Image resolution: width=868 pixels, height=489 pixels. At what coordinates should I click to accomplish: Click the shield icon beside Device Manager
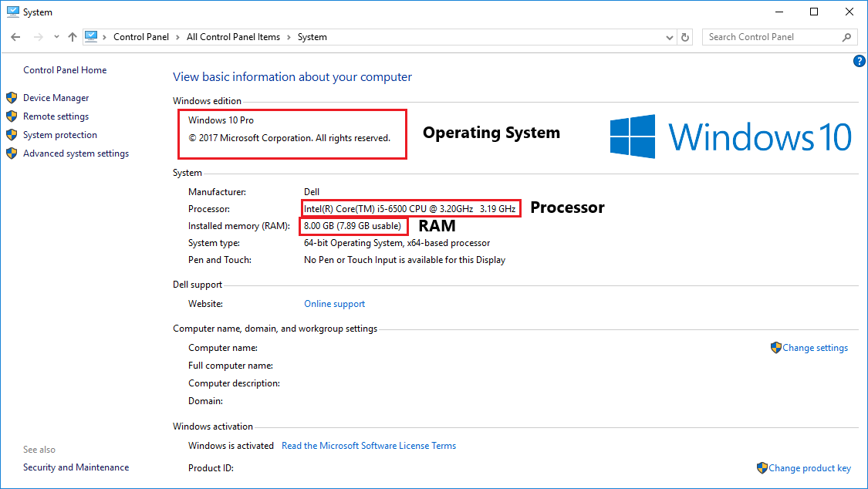coord(12,98)
